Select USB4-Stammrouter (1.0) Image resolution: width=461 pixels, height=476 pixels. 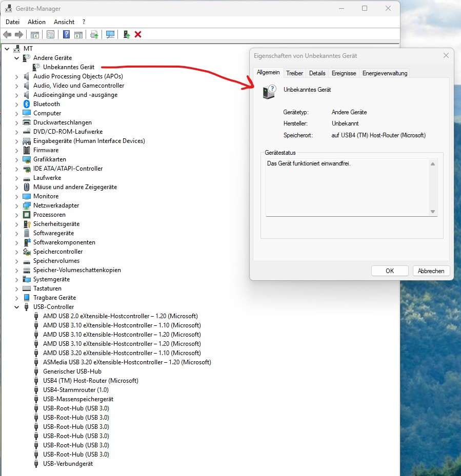[x=76, y=390]
